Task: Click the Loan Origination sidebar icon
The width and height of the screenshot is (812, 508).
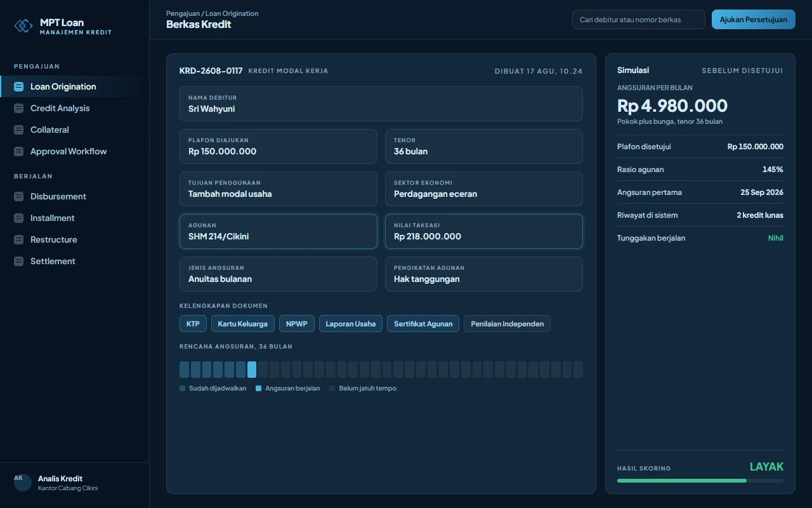Action: 18,87
